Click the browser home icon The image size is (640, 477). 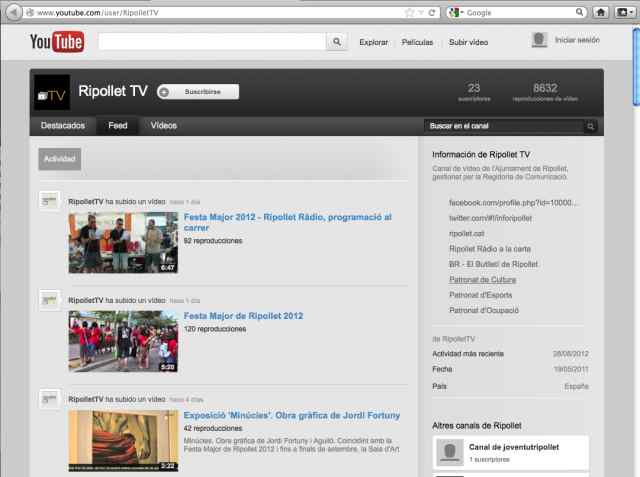coord(602,12)
